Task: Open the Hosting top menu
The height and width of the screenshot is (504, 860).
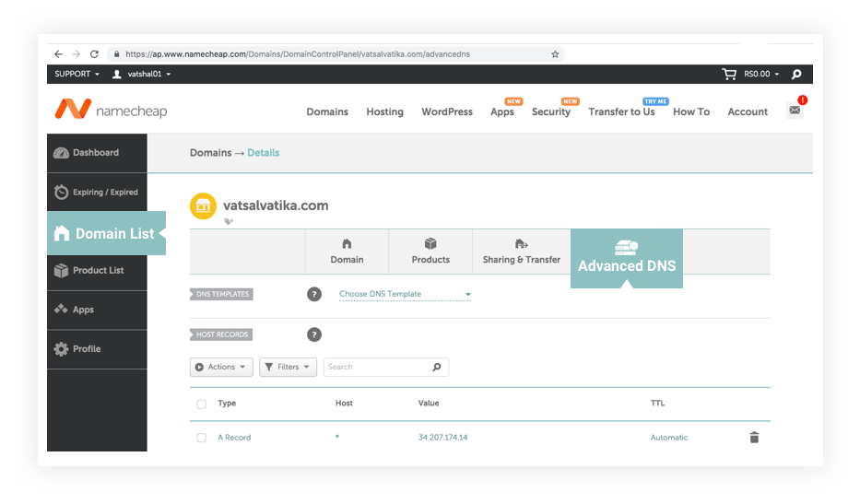Action: coord(384,111)
